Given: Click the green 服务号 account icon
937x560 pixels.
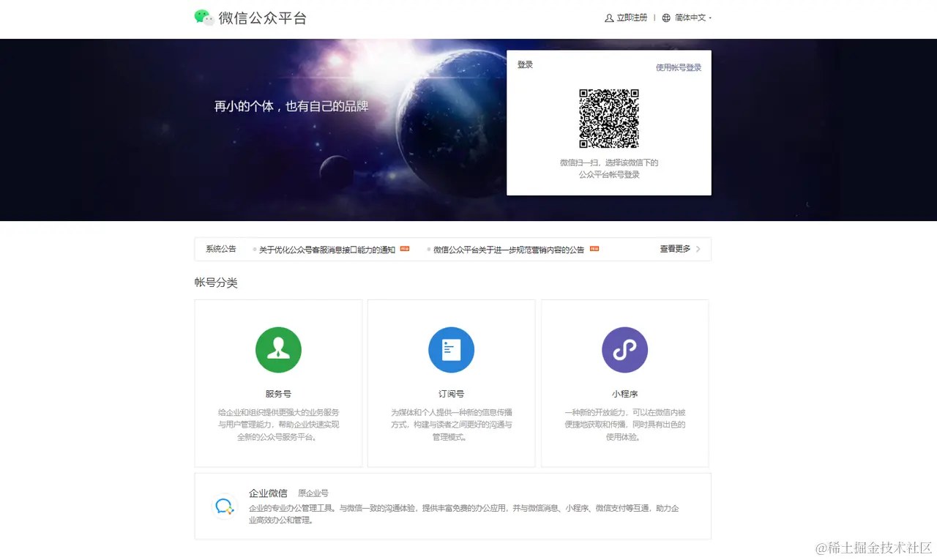Looking at the screenshot, I should 278,350.
